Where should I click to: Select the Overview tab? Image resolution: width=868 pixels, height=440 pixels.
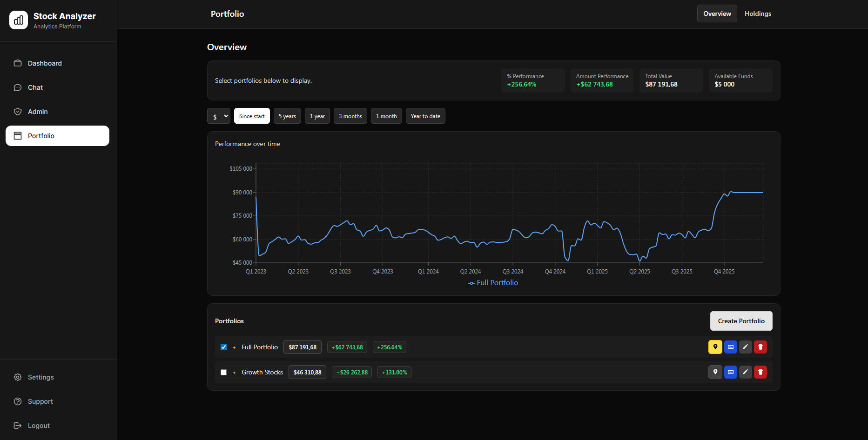(x=717, y=13)
